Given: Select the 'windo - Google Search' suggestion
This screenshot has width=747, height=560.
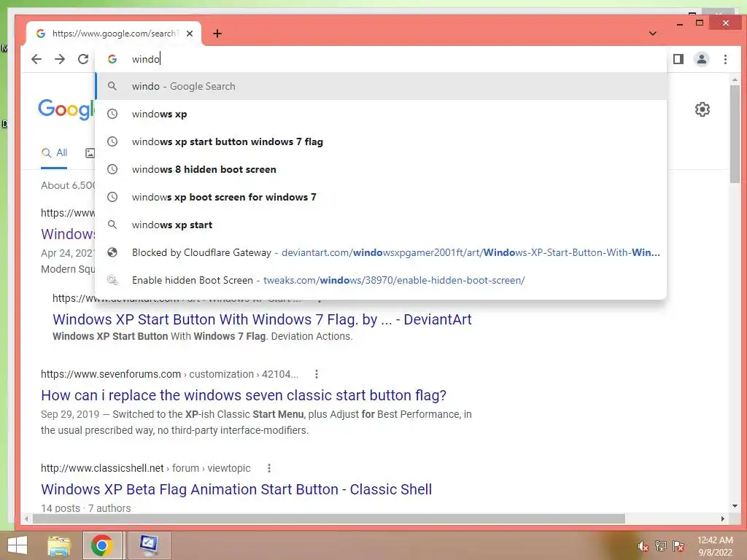Looking at the screenshot, I should [381, 86].
